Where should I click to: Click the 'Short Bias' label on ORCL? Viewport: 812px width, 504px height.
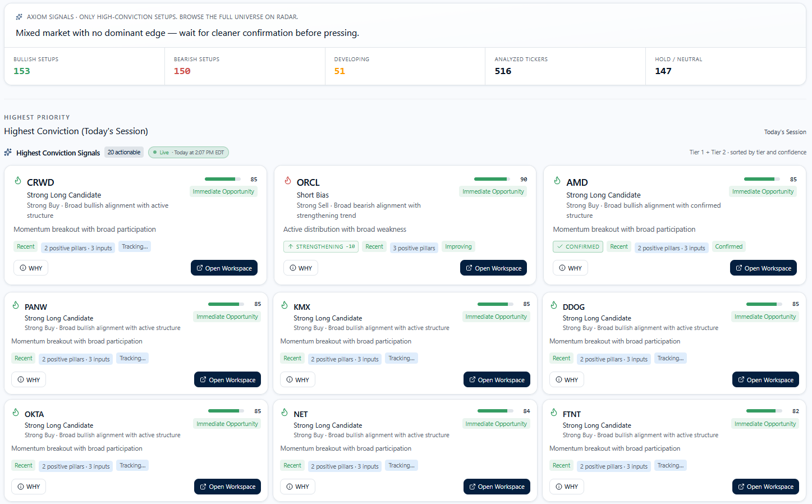[313, 195]
